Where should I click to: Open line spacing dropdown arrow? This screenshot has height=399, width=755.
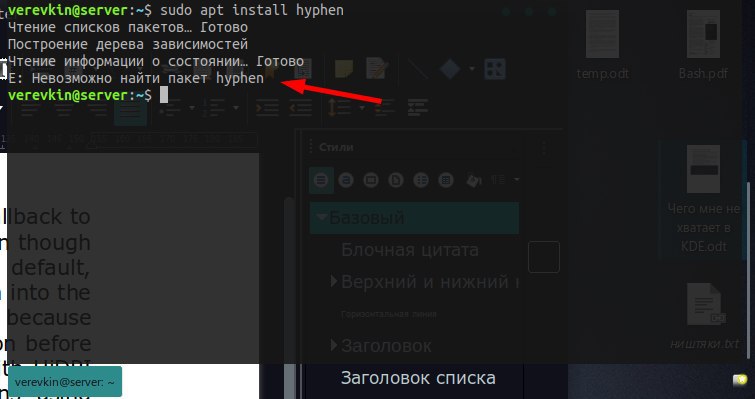tap(362, 108)
